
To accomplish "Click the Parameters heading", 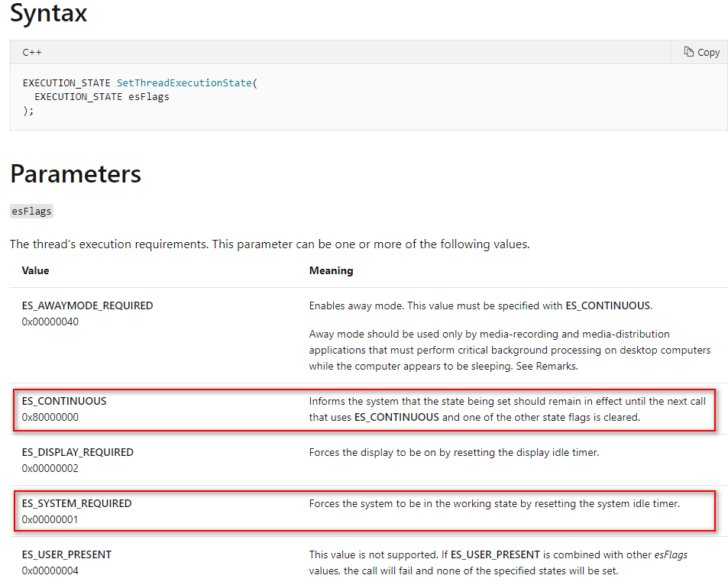I will (x=76, y=174).
